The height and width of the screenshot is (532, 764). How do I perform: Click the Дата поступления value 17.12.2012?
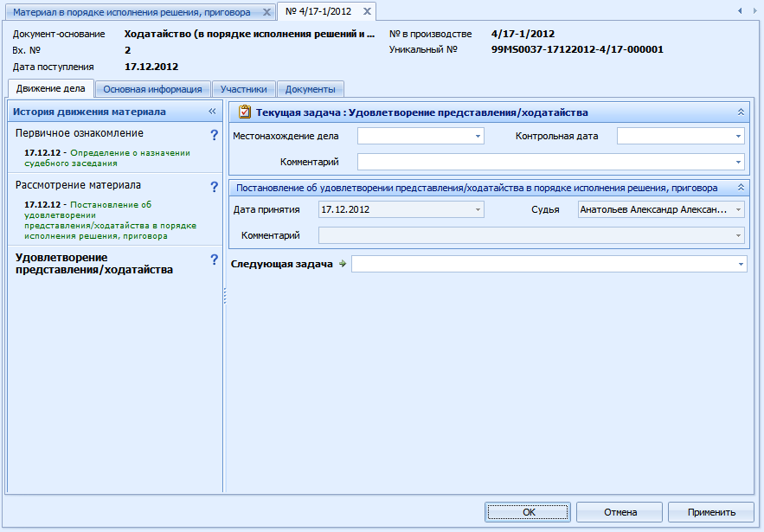click(151, 67)
